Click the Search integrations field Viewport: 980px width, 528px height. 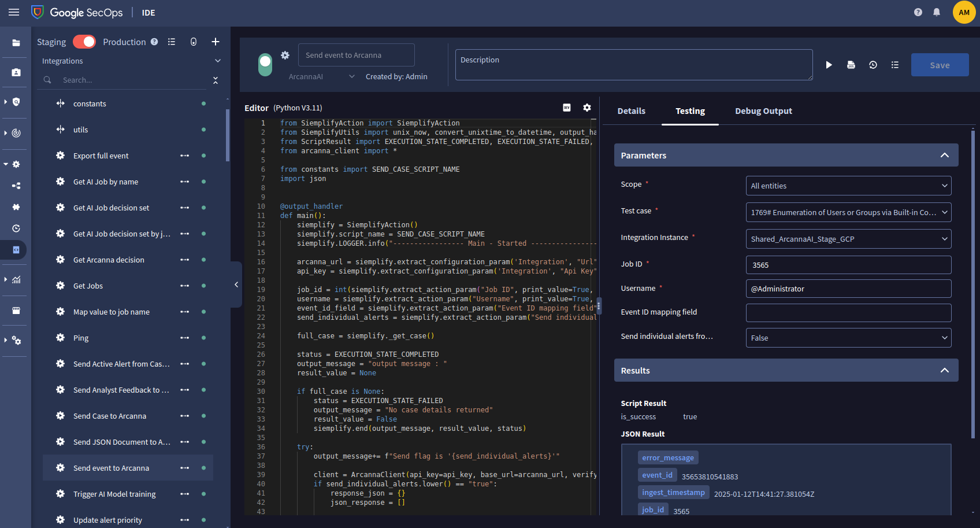(133, 80)
